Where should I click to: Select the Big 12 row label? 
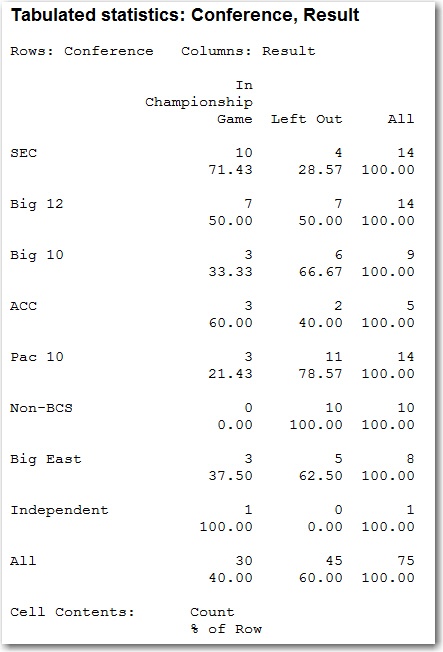point(37,204)
